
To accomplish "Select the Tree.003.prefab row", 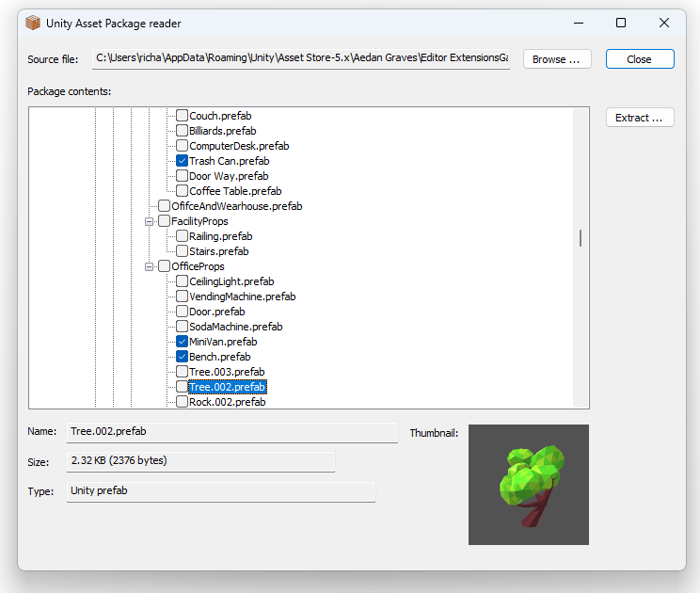I will (227, 372).
